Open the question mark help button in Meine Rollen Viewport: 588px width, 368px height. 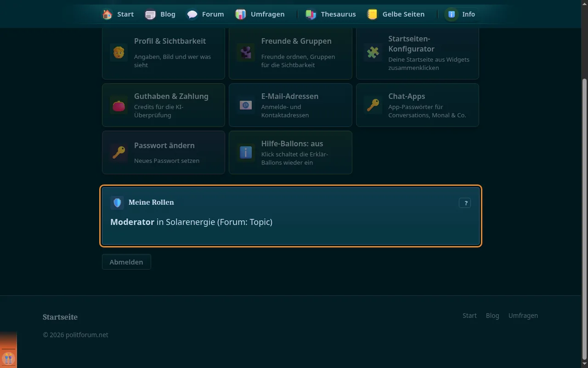pyautogui.click(x=465, y=203)
